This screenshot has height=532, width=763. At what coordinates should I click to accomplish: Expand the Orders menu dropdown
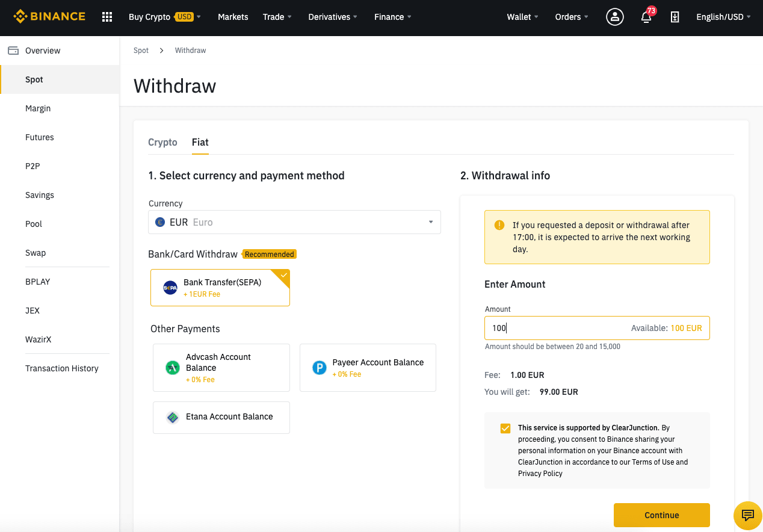point(572,17)
